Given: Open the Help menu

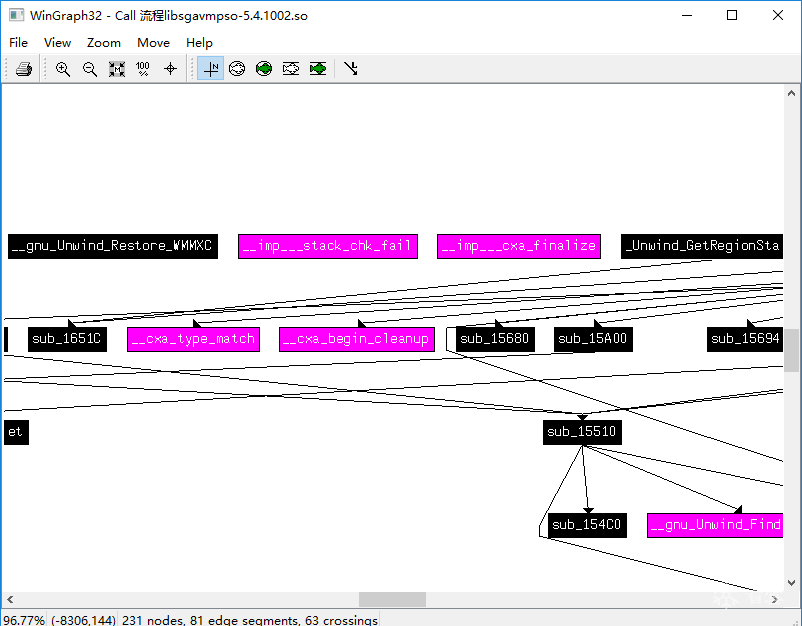Looking at the screenshot, I should pos(199,42).
